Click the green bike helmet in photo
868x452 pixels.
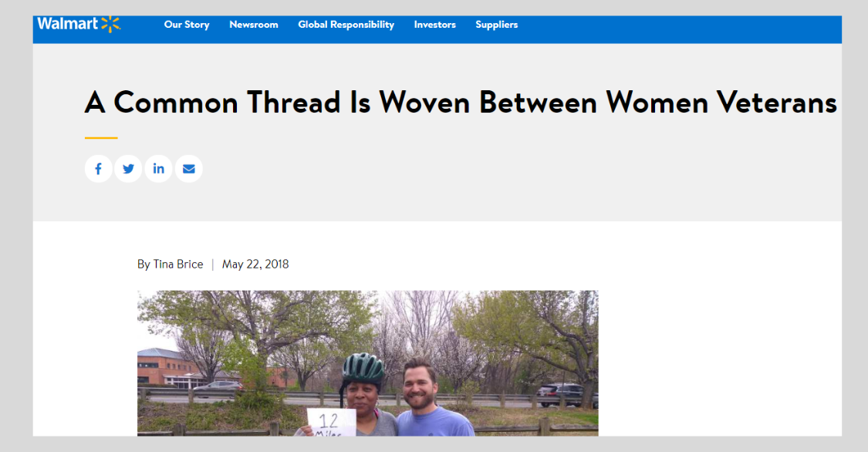[x=363, y=369]
